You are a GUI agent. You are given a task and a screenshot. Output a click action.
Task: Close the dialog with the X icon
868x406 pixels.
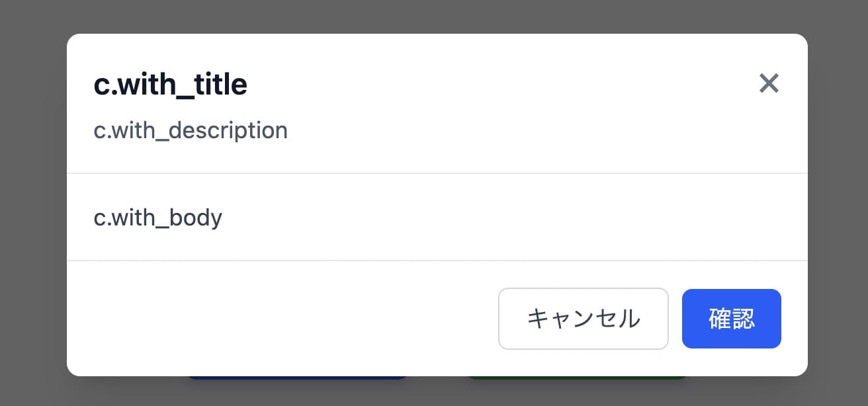[769, 83]
